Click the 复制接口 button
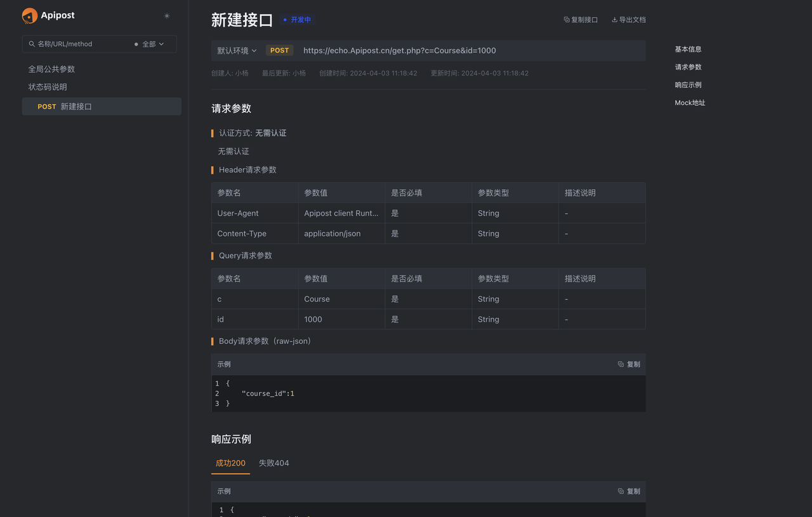Image resolution: width=812 pixels, height=517 pixels. (580, 19)
